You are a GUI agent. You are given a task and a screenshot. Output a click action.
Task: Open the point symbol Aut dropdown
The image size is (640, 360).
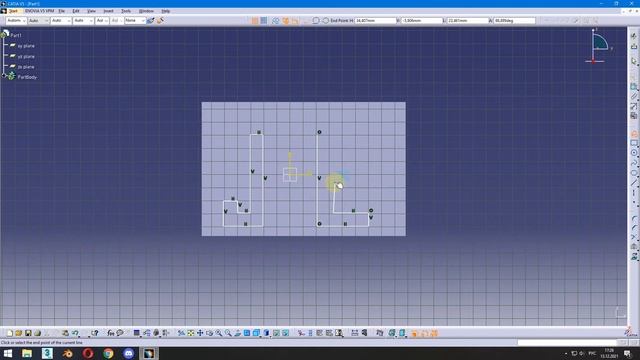(x=102, y=20)
